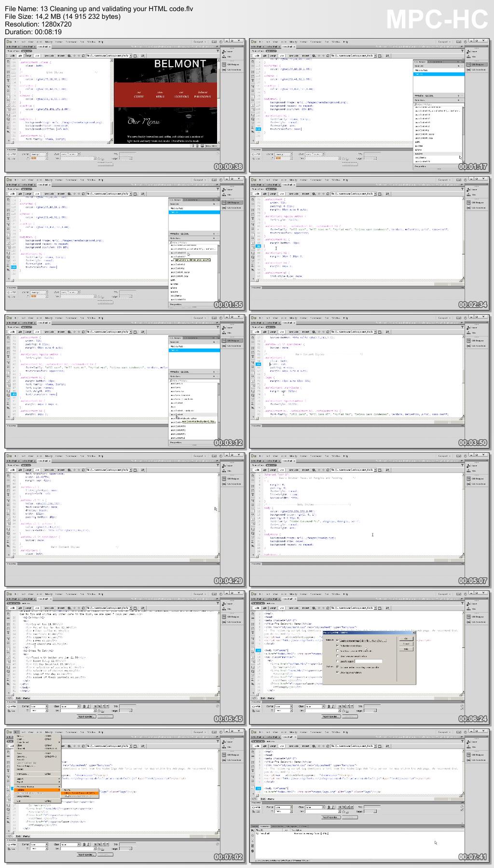
Task: Switch to third document tab in 00:06:24 frame
Action: [288, 599]
